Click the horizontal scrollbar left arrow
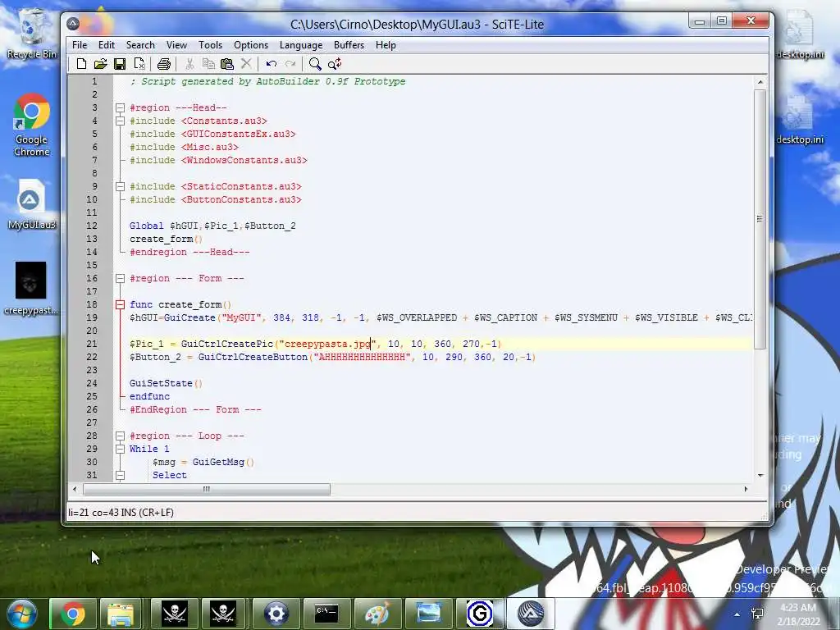 [x=75, y=489]
